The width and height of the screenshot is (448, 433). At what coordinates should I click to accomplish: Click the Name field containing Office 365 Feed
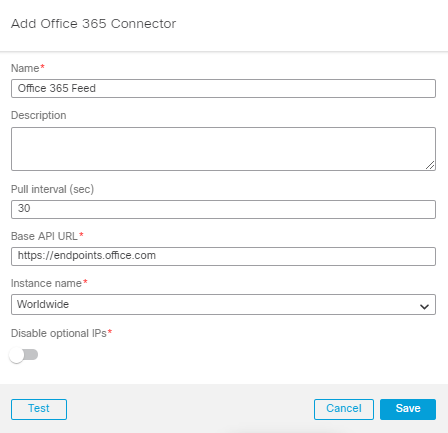pos(223,88)
